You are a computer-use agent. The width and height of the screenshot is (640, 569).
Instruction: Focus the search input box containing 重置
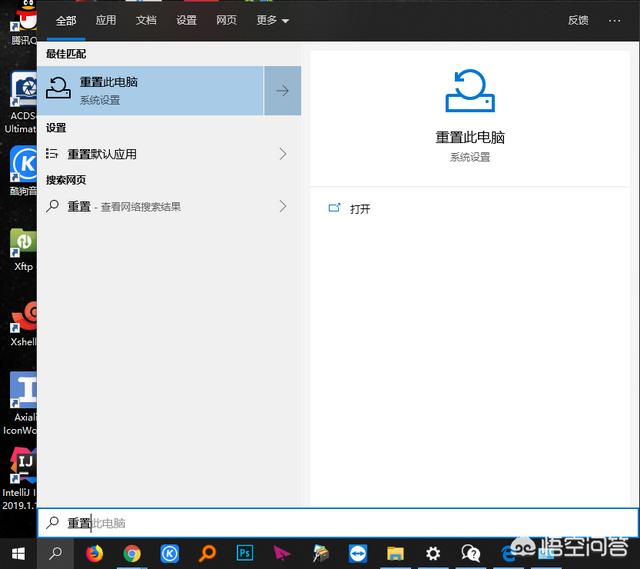click(338, 523)
